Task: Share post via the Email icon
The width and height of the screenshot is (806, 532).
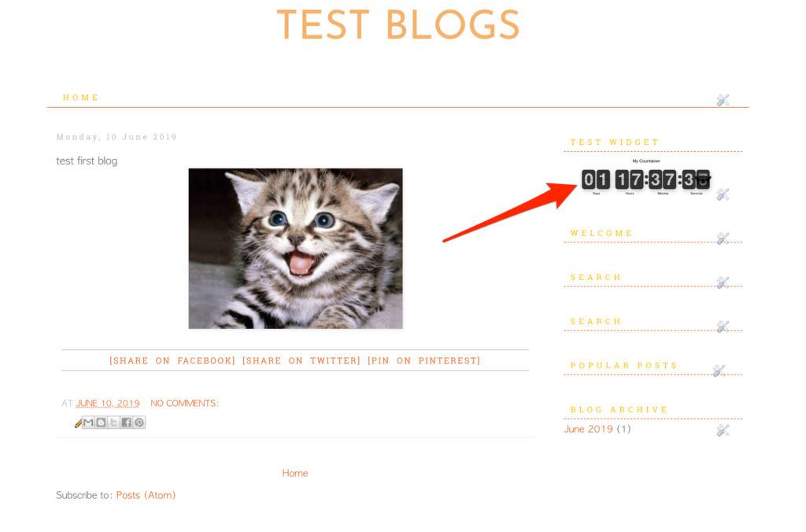Action: pyautogui.click(x=88, y=423)
